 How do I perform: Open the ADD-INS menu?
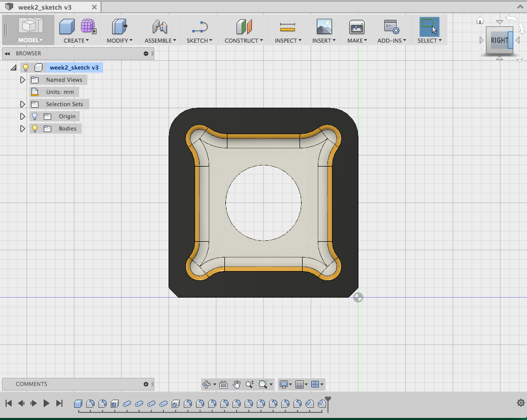point(392,40)
